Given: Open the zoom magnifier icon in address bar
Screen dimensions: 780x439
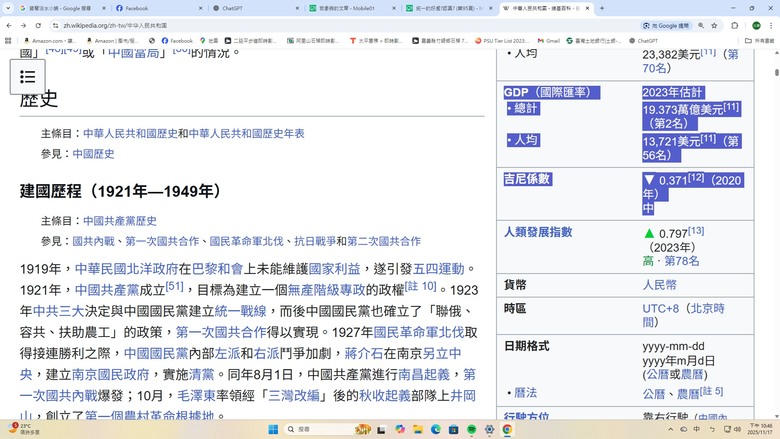Looking at the screenshot, I should [701, 25].
